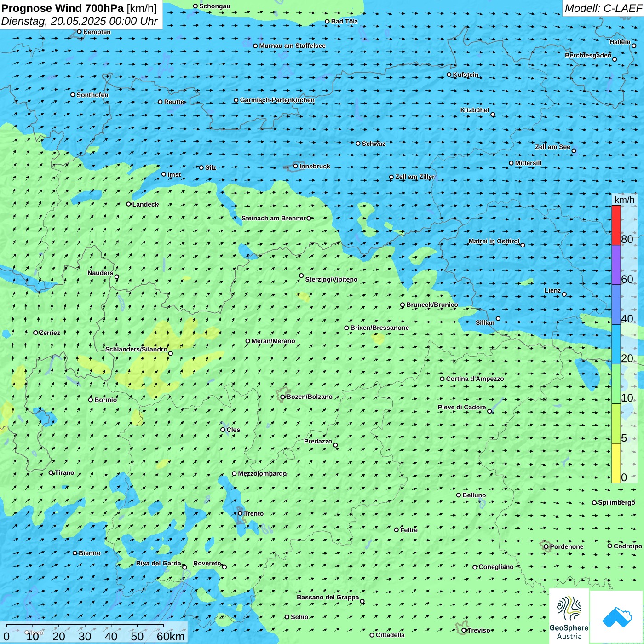Select the Cortina d'Ampezzo marker
Screen dimensions: 644x644
[x=443, y=379]
